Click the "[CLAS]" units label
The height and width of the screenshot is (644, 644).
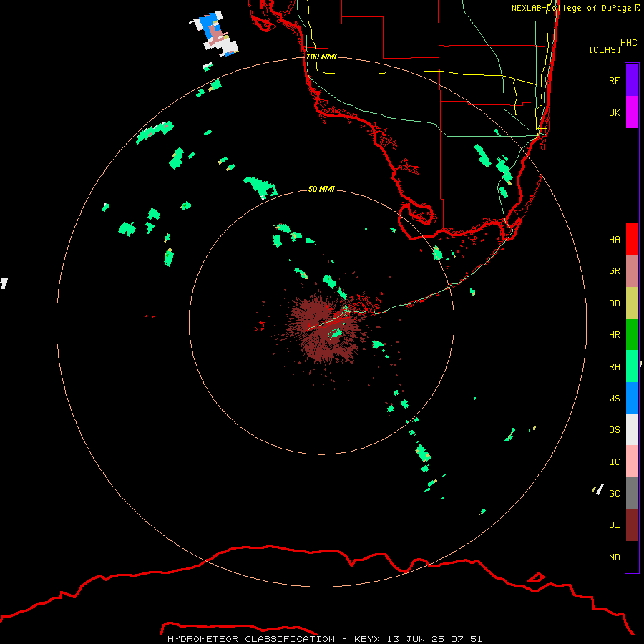pyautogui.click(x=605, y=49)
